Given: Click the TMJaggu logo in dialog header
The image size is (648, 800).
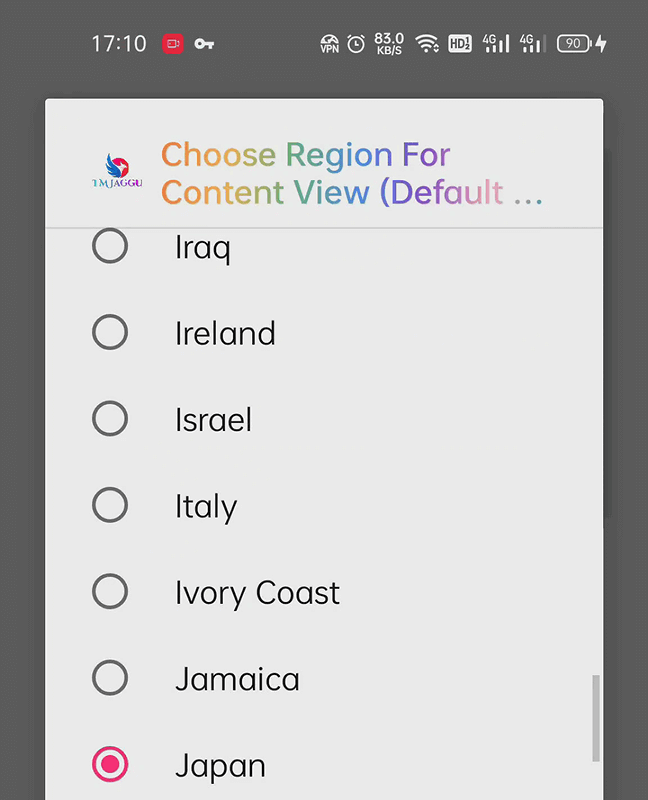Looking at the screenshot, I should coord(117,172).
